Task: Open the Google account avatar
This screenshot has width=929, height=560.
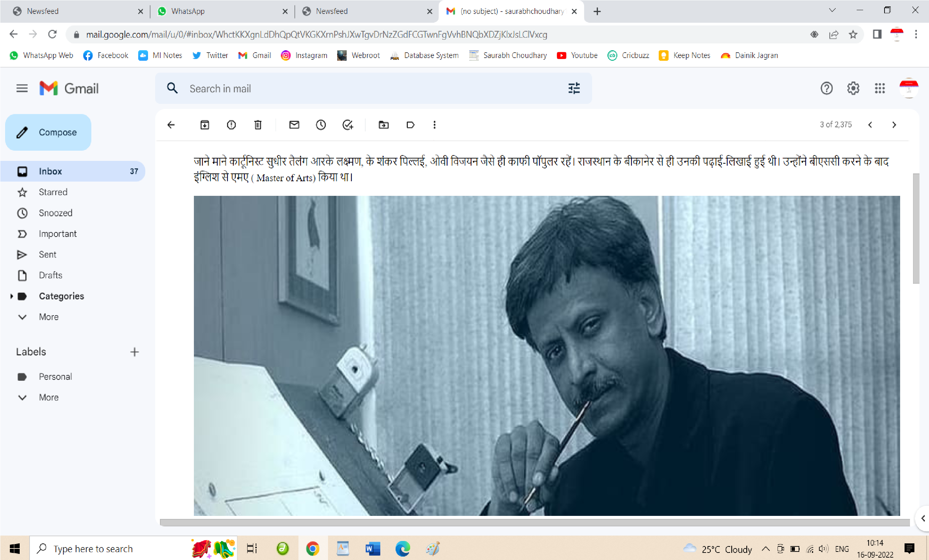Action: click(x=909, y=88)
